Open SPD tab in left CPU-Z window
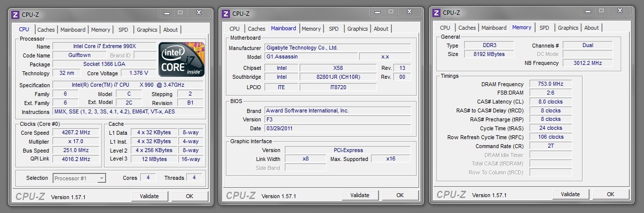Screen dimensions: 644x213 point(123,30)
